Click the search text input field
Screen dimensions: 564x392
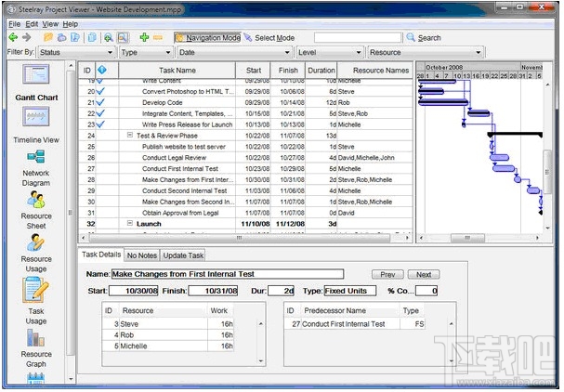click(358, 37)
